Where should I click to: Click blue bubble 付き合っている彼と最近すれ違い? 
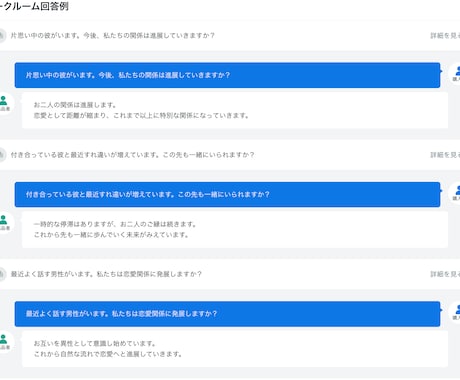coord(227,195)
